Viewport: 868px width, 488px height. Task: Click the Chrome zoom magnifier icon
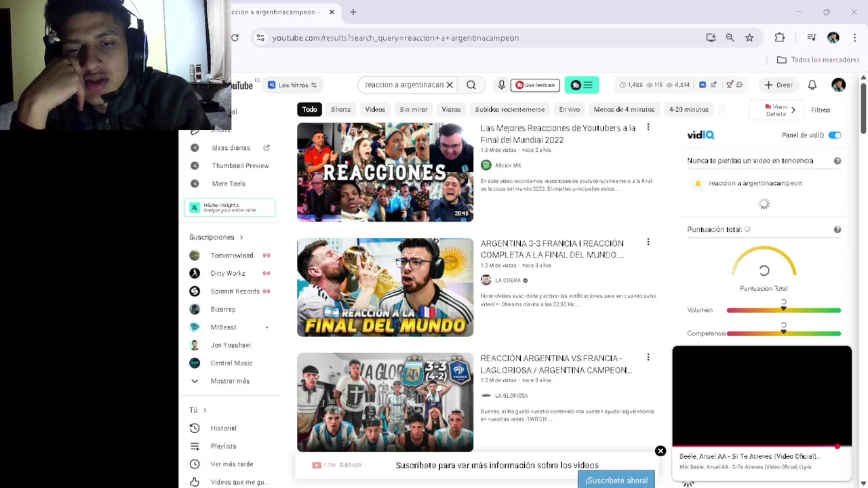pyautogui.click(x=730, y=38)
